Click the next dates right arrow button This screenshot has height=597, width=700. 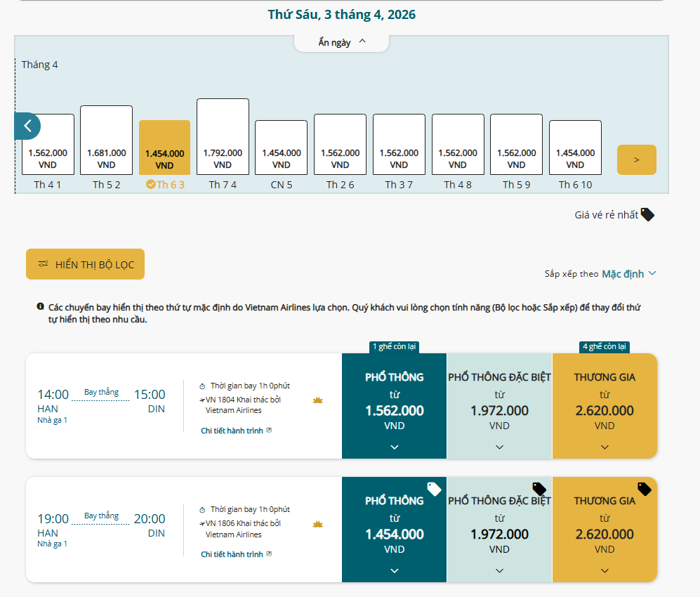636,159
